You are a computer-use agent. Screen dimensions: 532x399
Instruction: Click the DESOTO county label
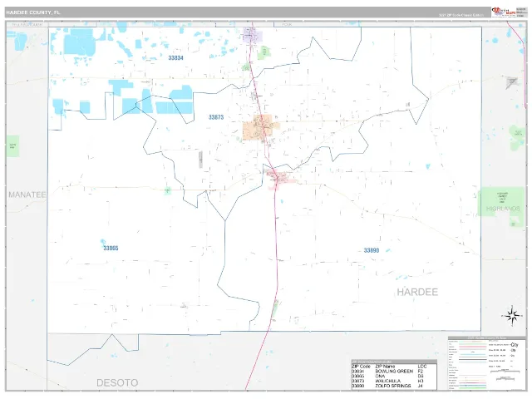coord(117,382)
